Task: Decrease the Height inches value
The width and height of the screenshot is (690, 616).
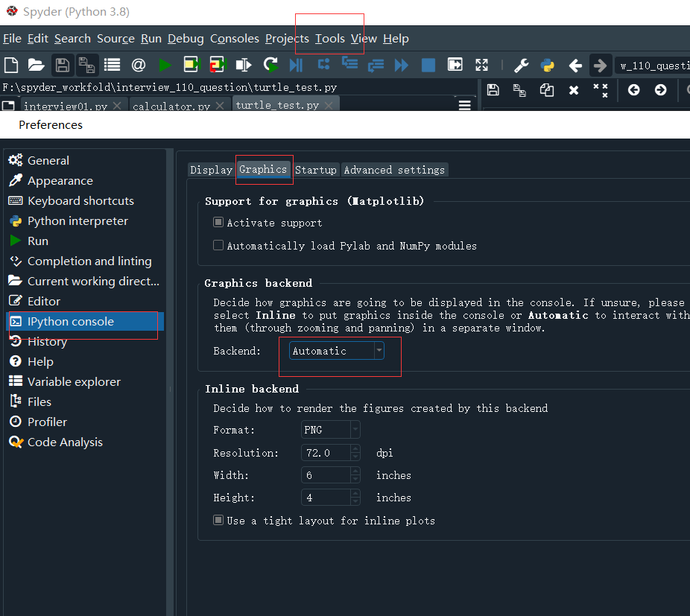Action: point(355,501)
